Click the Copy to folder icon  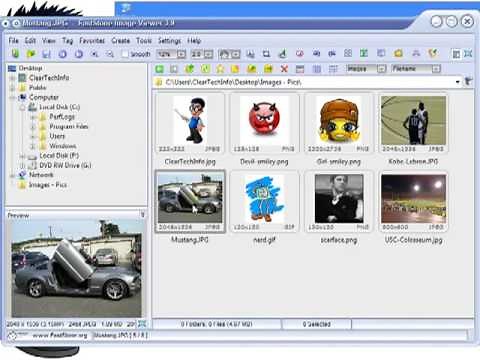[252, 69]
